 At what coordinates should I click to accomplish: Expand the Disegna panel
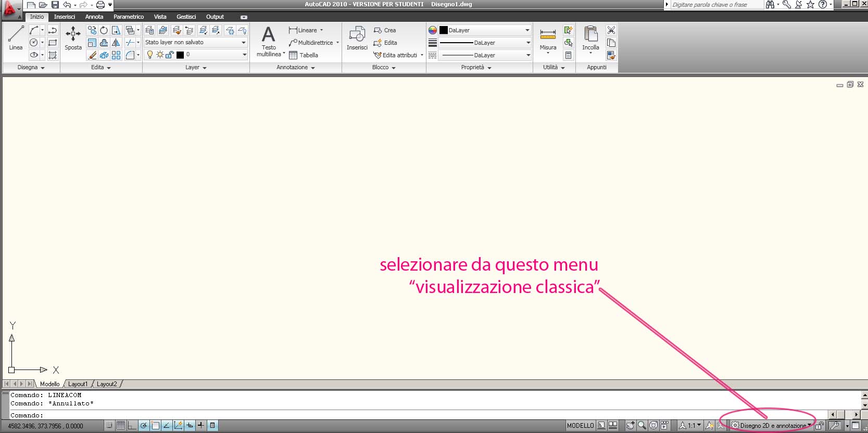31,68
